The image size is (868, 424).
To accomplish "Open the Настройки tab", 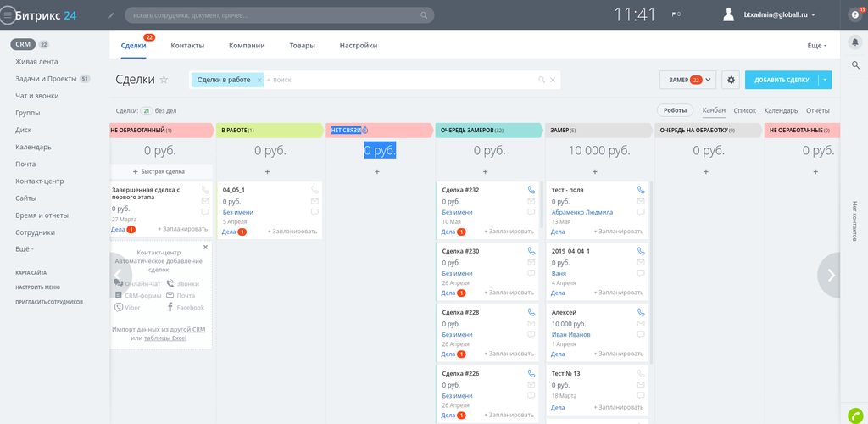I will (x=359, y=46).
